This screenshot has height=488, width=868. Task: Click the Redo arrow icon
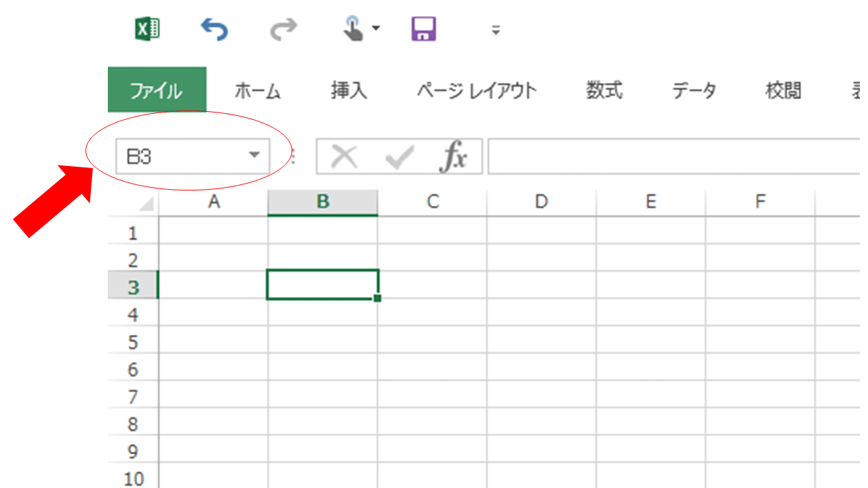283,29
